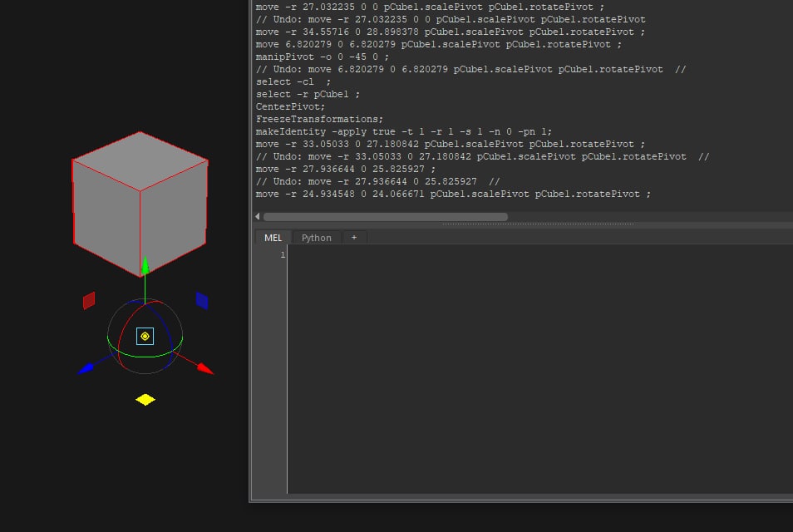The image size is (793, 532).
Task: Click the 'move -r 33.05033 0 27.180842' command line
Action: coord(450,144)
